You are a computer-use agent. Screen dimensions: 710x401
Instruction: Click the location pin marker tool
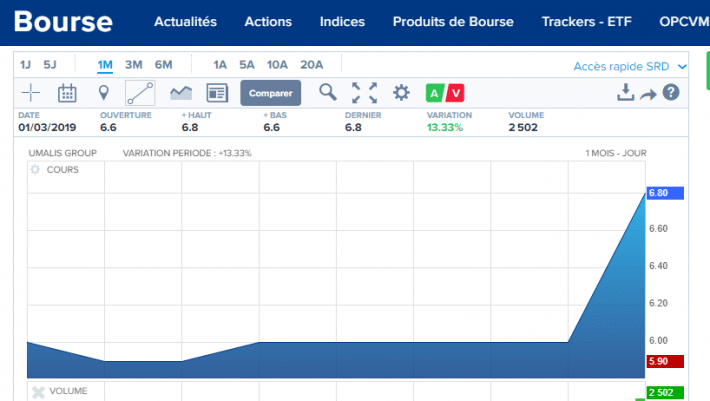click(104, 93)
